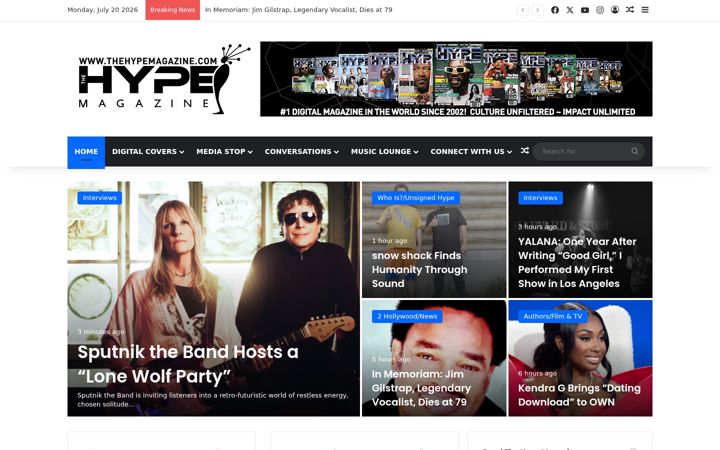720x450 pixels.
Task: Expand the Media Stop dropdown menu
Action: click(x=224, y=152)
